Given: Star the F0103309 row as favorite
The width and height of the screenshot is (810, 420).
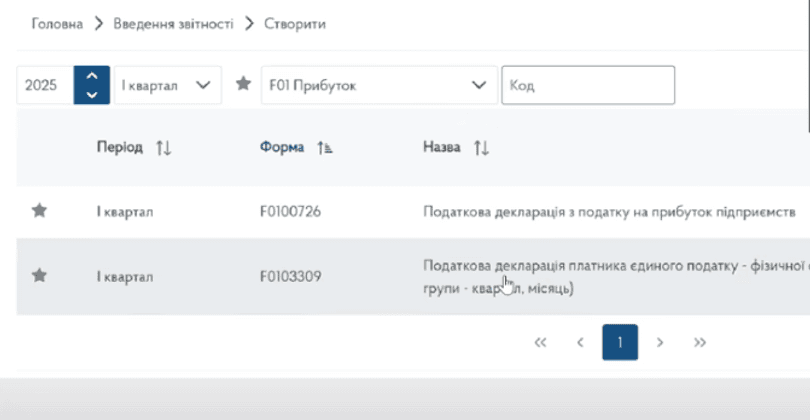Looking at the screenshot, I should point(39,275).
